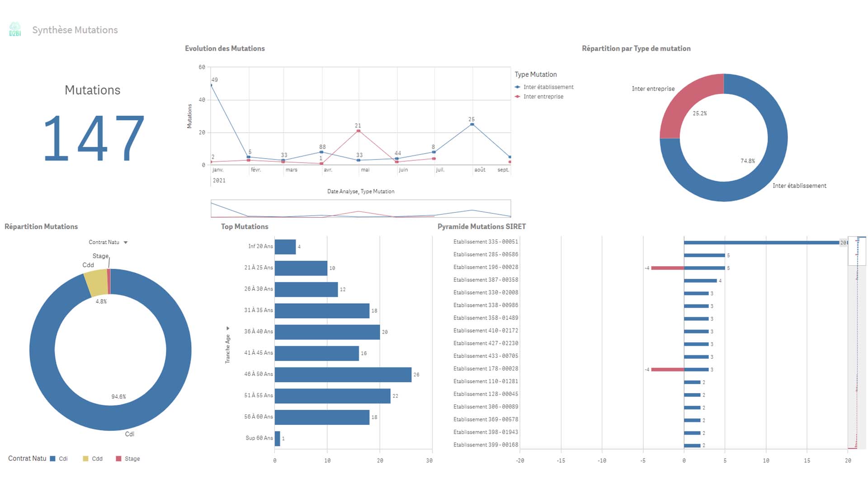Screen dimensions: 868x488
Task: Click the août data point valued 25
Action: (x=472, y=124)
